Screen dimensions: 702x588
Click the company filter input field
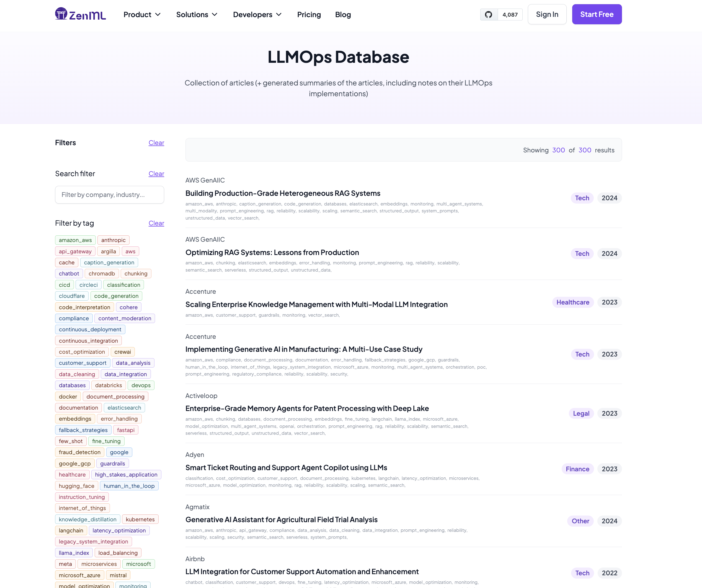tap(109, 194)
